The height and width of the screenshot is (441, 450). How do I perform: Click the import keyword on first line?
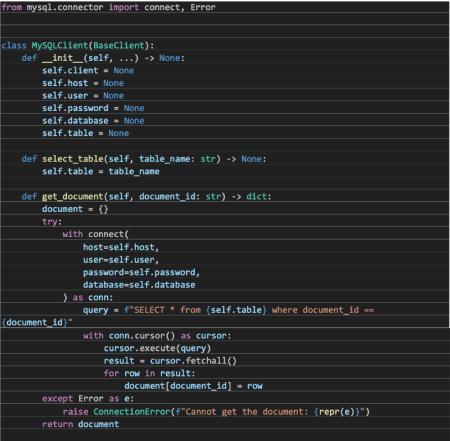coord(123,7)
